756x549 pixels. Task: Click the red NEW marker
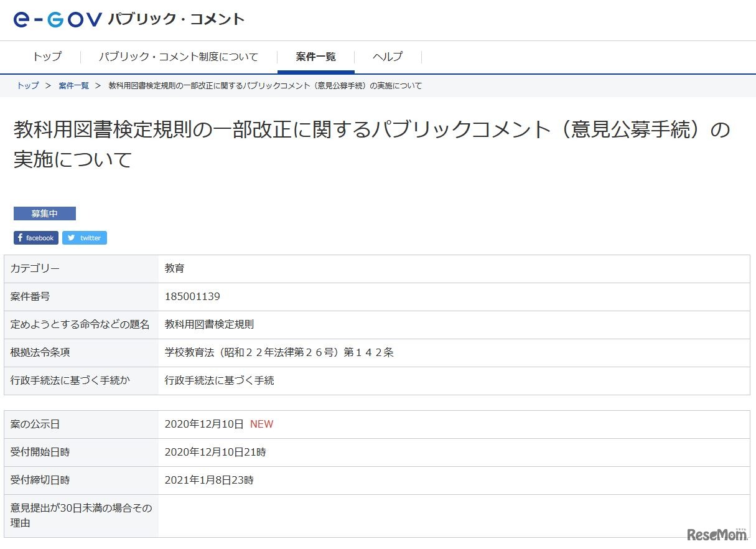tap(262, 425)
